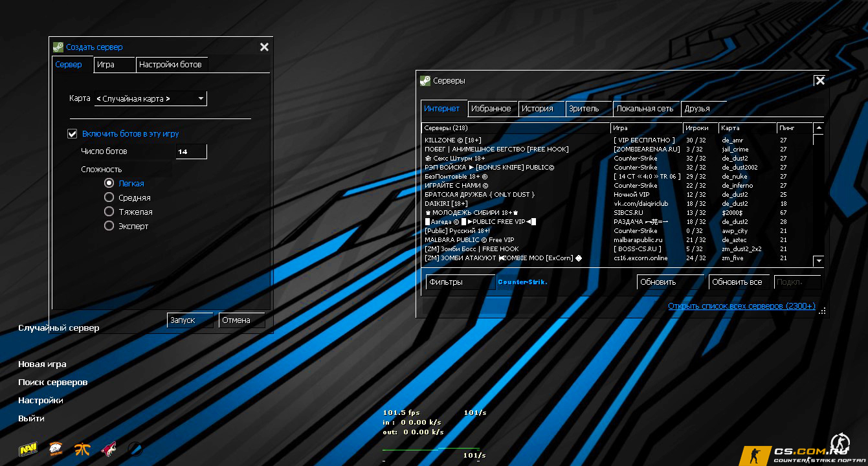
Task: Close the Серверы window
Action: coord(820,81)
